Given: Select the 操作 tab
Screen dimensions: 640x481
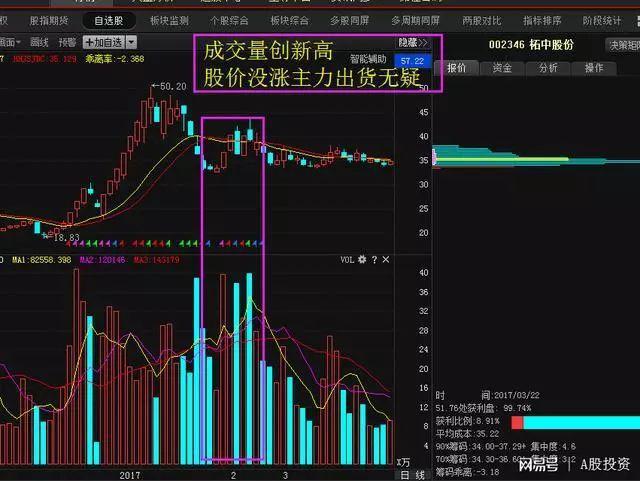Looking at the screenshot, I should (594, 68).
